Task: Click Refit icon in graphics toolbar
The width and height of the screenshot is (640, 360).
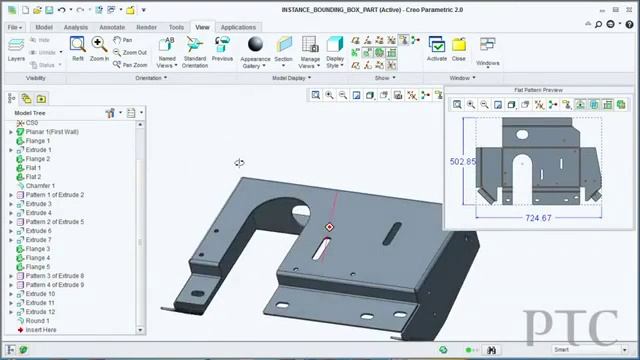Action: coord(316,95)
